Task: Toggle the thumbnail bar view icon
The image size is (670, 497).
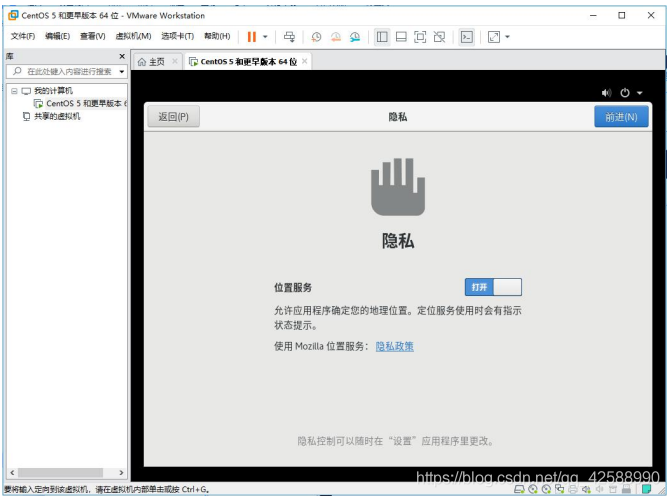Action: coord(401,37)
